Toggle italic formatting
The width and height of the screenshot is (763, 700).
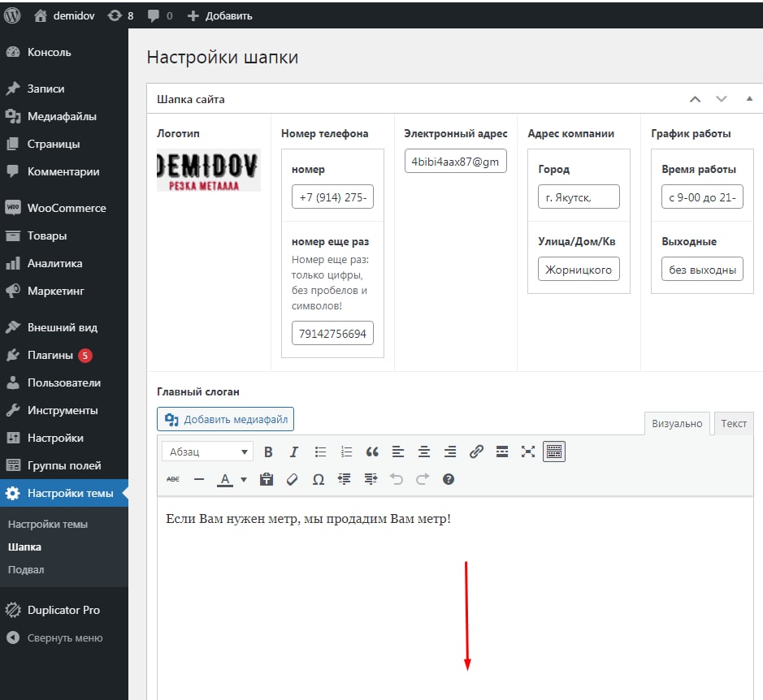point(293,452)
